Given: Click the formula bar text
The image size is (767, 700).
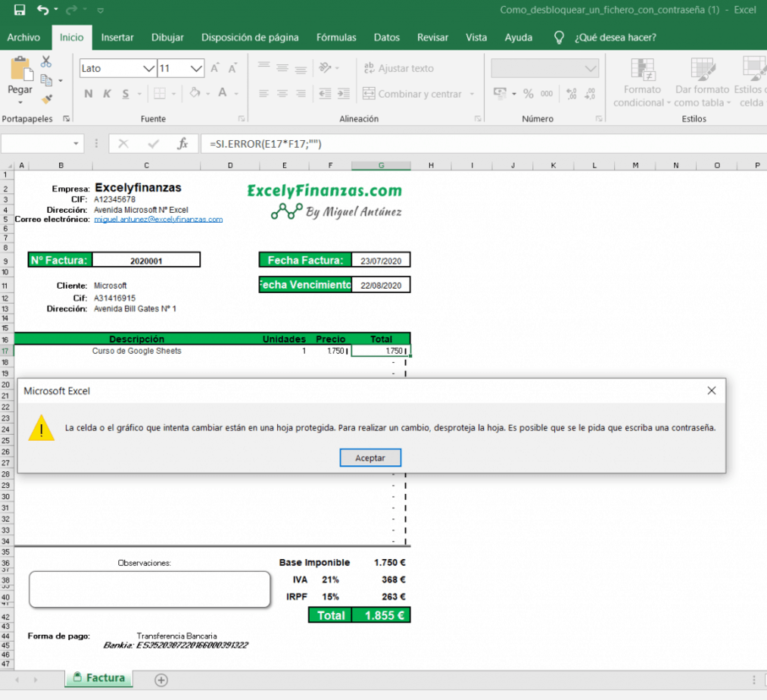Looking at the screenshot, I should click(266, 144).
